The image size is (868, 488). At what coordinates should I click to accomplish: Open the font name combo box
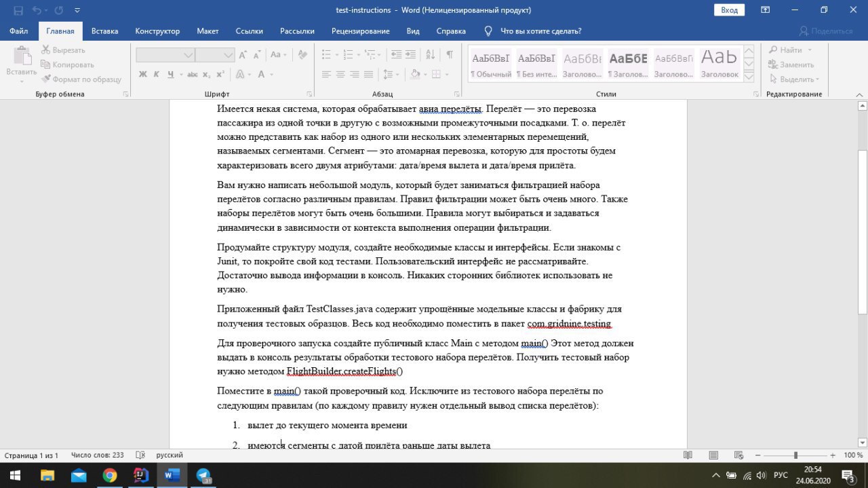[x=166, y=55]
